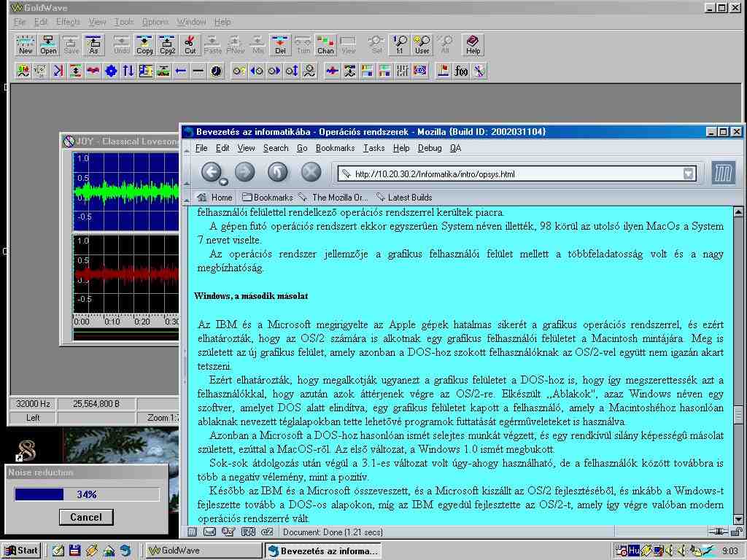Toggle the online/offline plug icon in Mozilla status bar

point(719,532)
